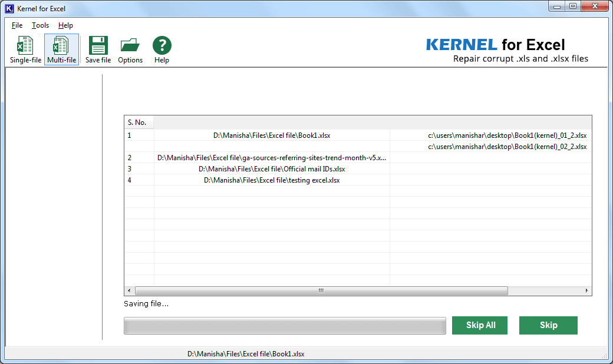
Task: Select the ga-sources-referring-sites-trend-month file row
Action: [272, 158]
